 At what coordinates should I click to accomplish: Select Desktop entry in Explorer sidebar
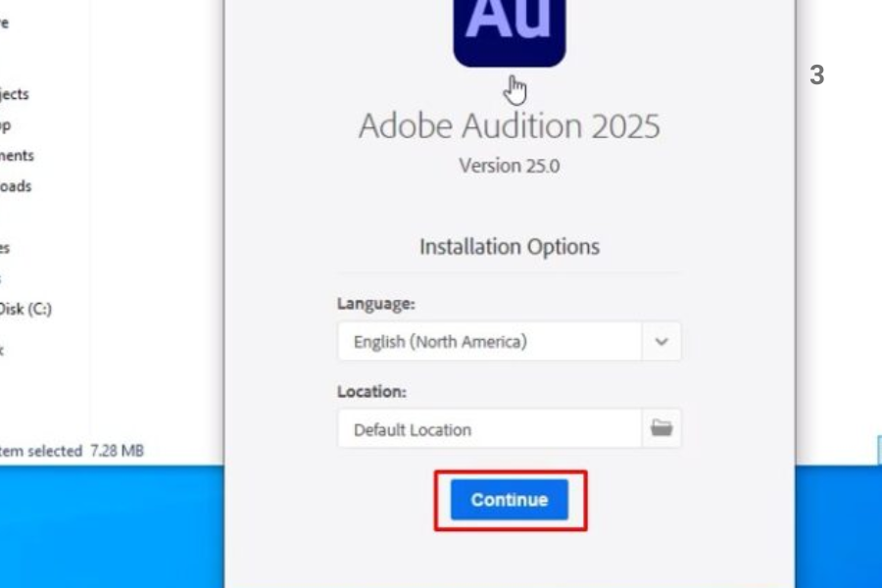(x=6, y=124)
